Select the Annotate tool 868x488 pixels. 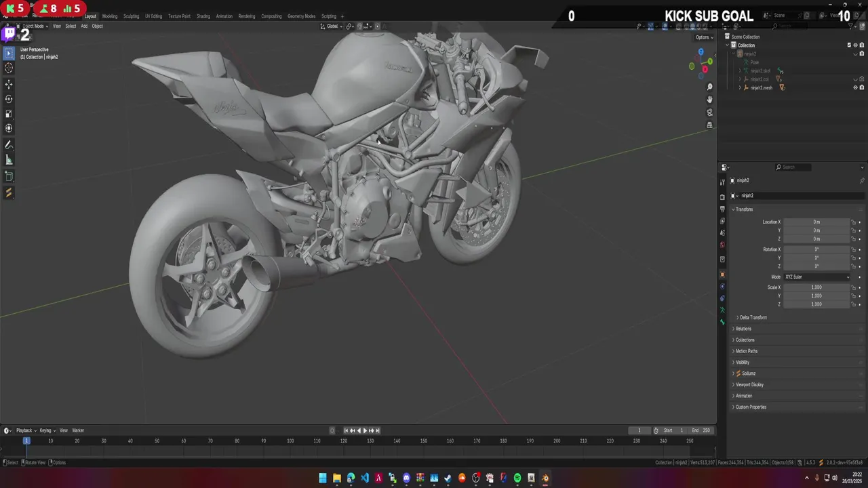point(9,145)
